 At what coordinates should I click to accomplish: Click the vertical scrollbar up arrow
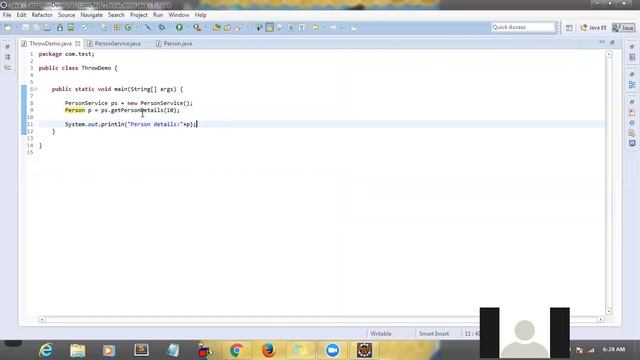point(609,54)
